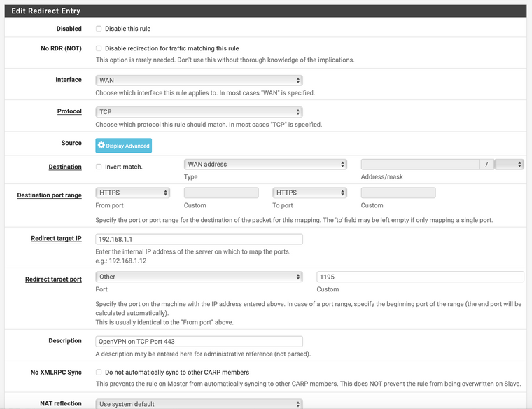
Task: Click the destination Address/mask input field
Action: [421, 165]
